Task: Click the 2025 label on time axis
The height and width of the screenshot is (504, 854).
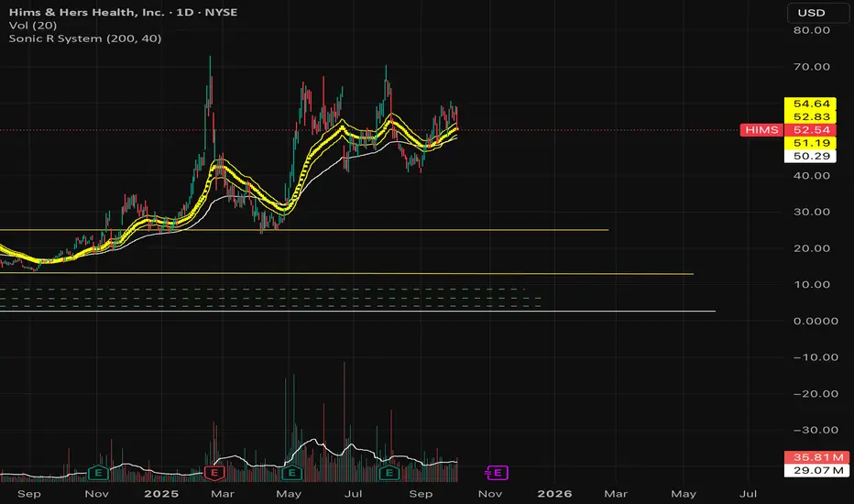Action: (161, 494)
